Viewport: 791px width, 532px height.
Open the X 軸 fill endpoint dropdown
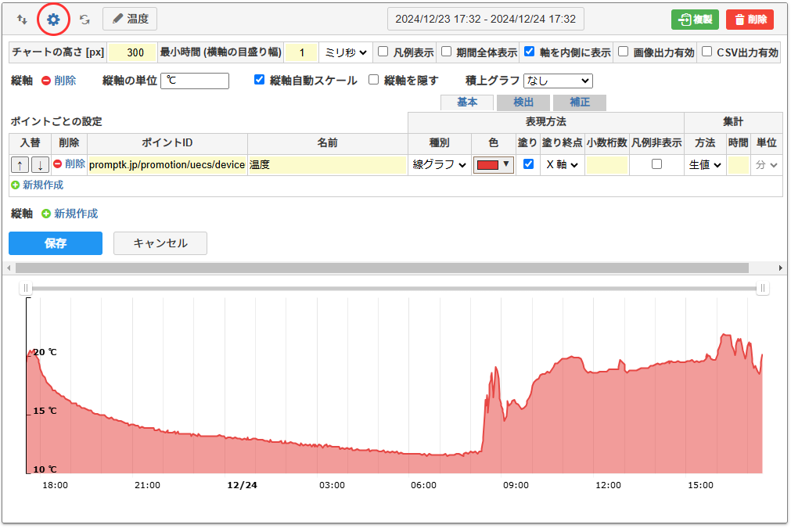[562, 165]
